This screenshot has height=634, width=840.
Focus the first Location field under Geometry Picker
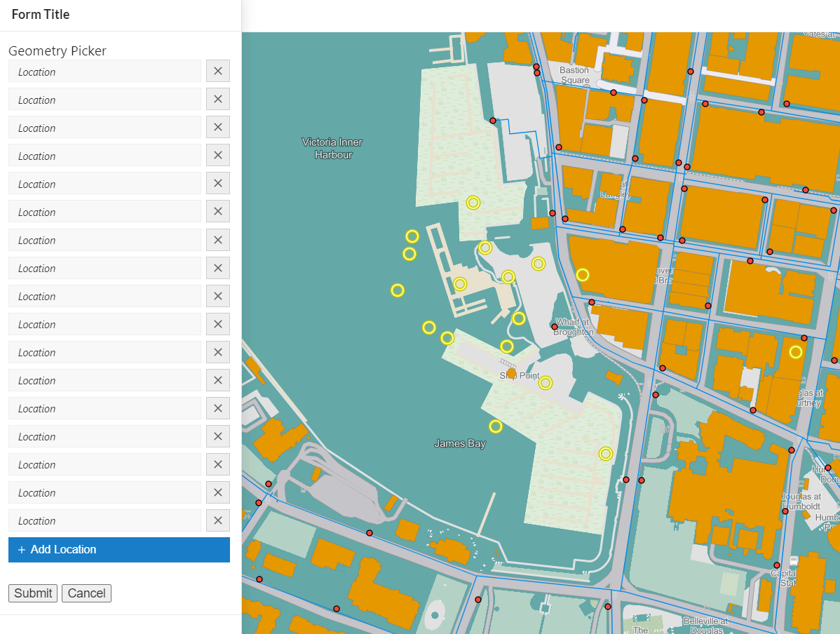point(105,71)
